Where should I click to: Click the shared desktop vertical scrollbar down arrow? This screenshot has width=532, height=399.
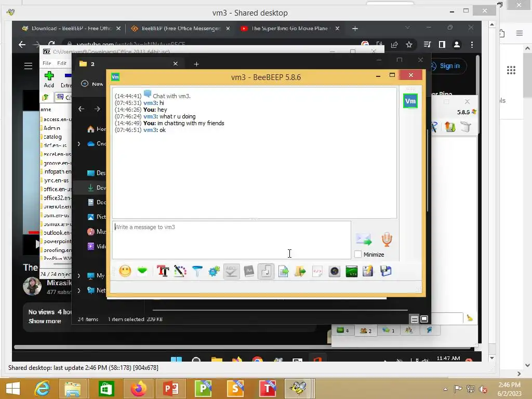(492, 358)
